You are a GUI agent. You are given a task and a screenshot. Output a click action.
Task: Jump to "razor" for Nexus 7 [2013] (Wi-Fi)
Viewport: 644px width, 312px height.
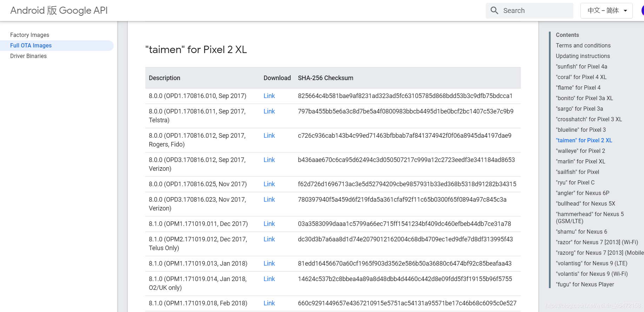[x=597, y=242]
